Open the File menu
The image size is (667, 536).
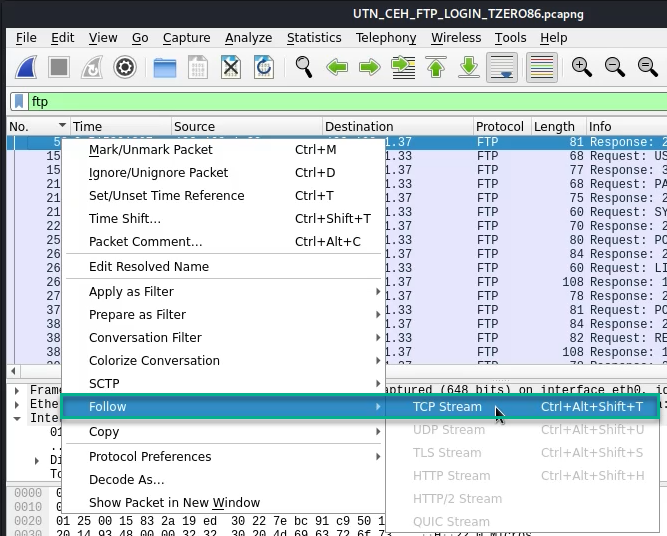tap(26, 38)
